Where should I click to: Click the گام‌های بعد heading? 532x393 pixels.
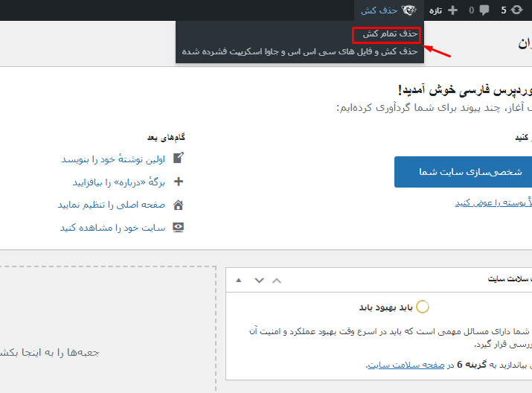pyautogui.click(x=166, y=137)
